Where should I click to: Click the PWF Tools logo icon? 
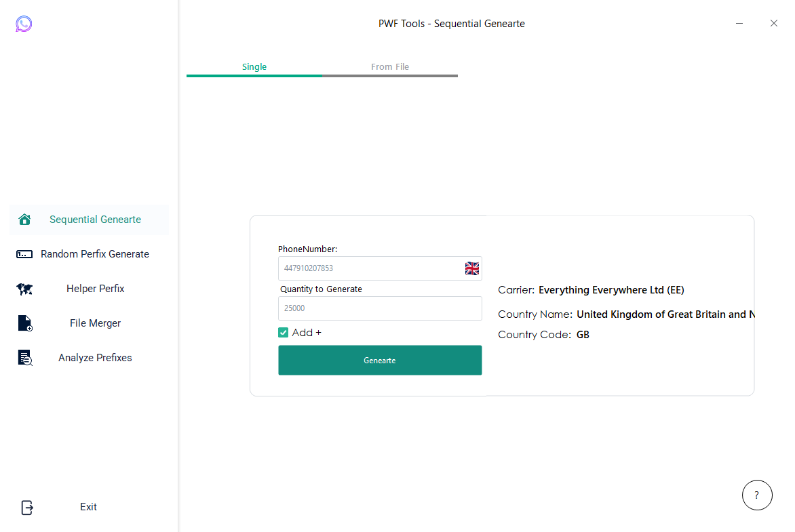(24, 24)
